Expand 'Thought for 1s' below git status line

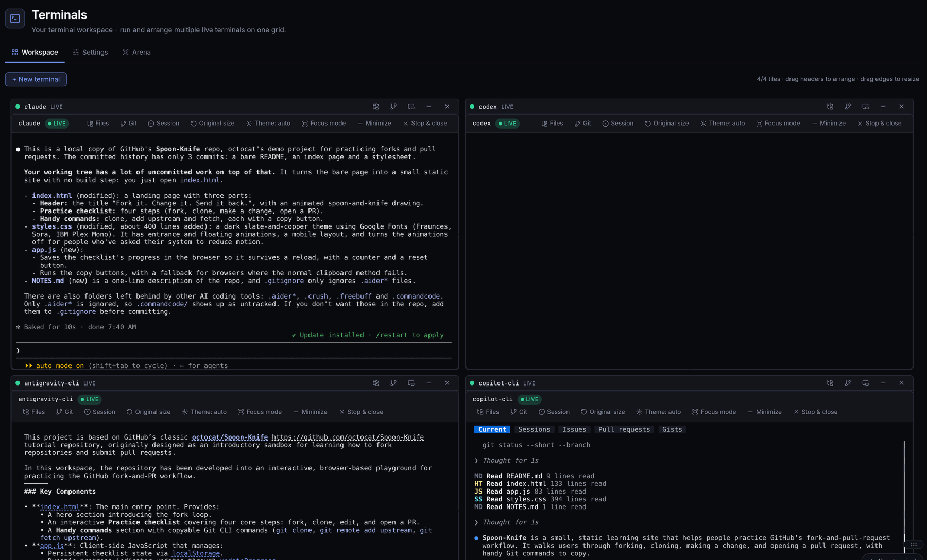507,461
